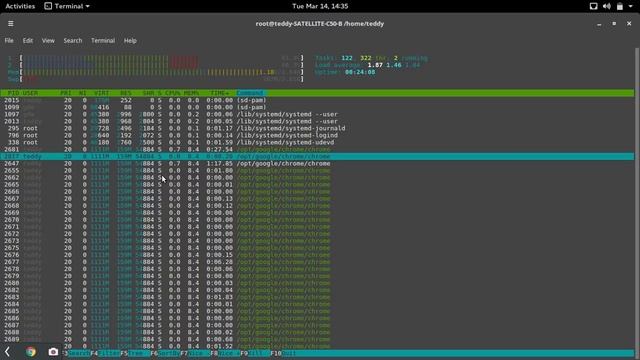Expand the Terminal app menu arrow
Viewport: 640px width, 360px height.
coord(87,6)
